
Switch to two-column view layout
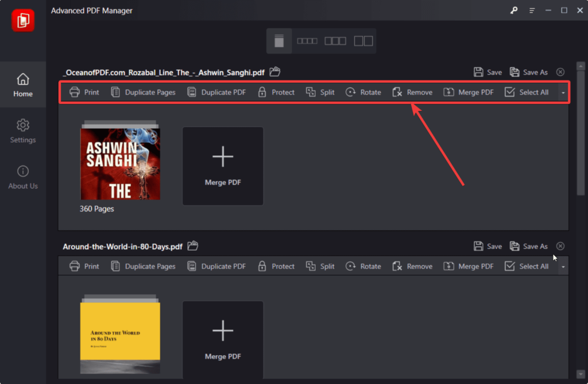[363, 41]
